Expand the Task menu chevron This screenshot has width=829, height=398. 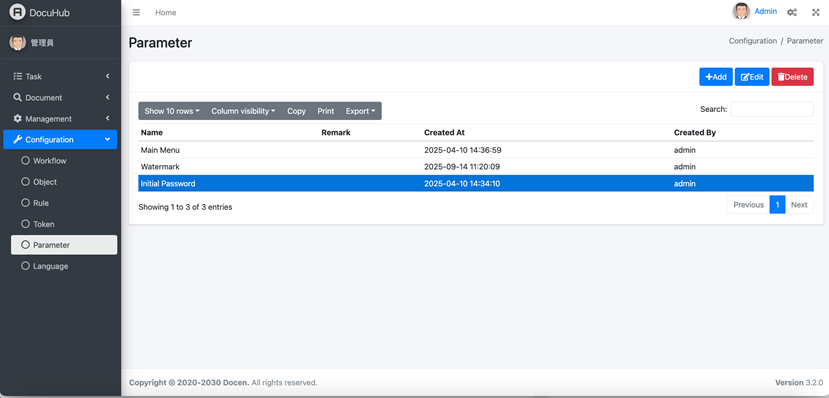(x=107, y=76)
